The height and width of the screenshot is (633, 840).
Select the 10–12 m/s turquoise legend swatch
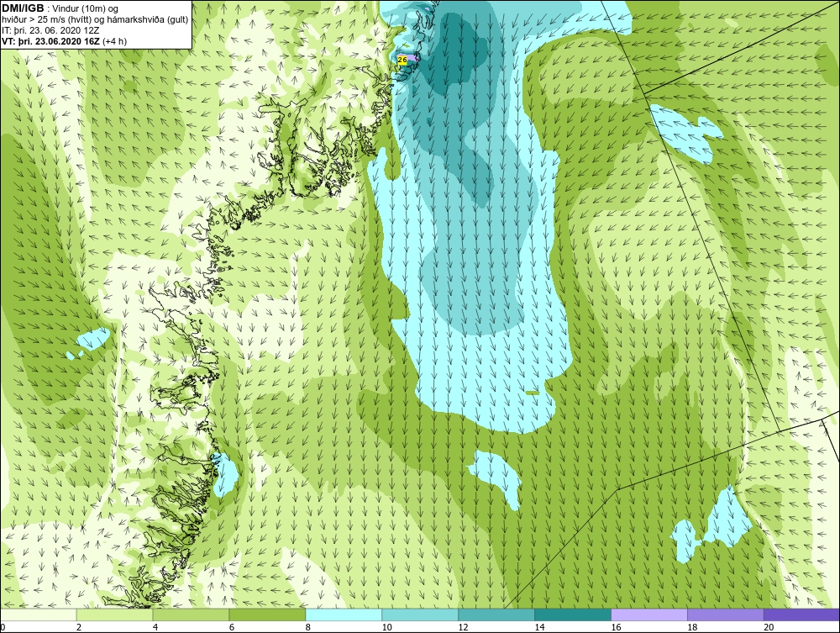click(420, 615)
